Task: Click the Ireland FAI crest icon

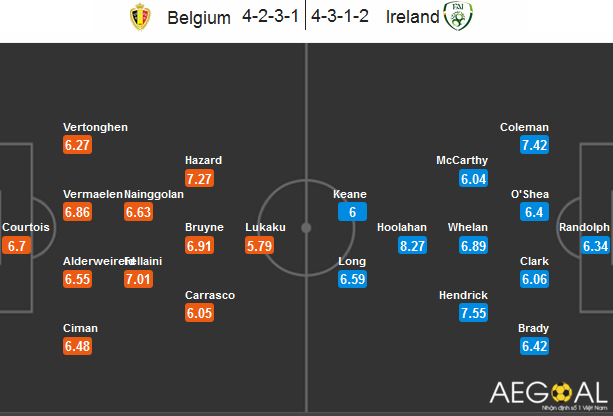Action: (458, 16)
